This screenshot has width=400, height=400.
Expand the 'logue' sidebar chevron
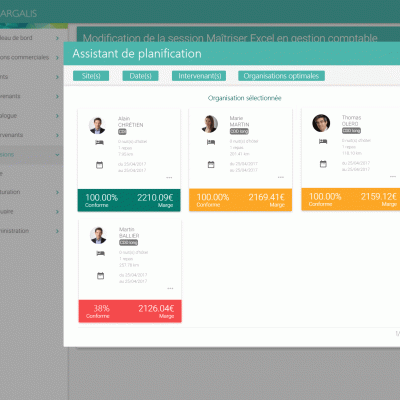click(x=57, y=116)
